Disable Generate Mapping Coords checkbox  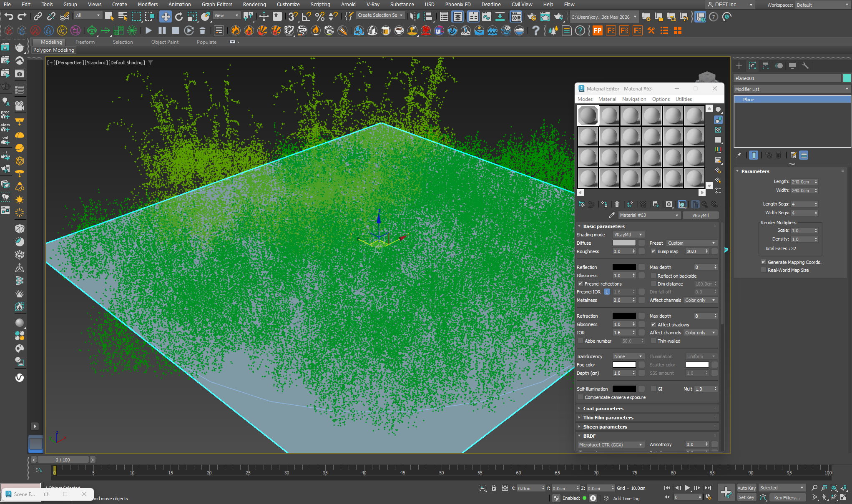(764, 262)
